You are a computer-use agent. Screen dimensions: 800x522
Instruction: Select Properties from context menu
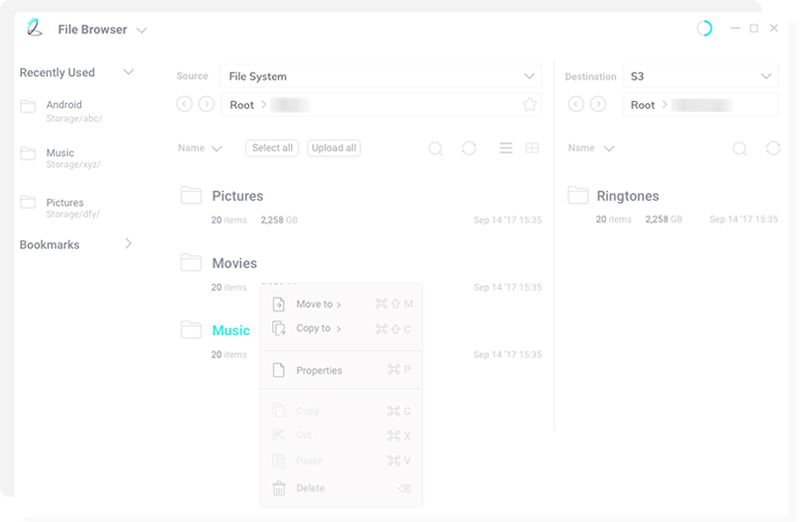pyautogui.click(x=319, y=370)
